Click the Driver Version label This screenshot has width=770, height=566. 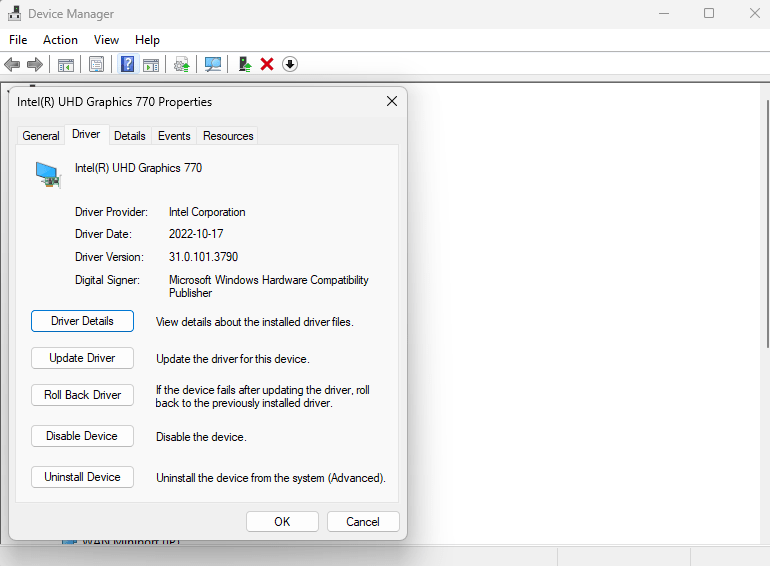click(109, 257)
